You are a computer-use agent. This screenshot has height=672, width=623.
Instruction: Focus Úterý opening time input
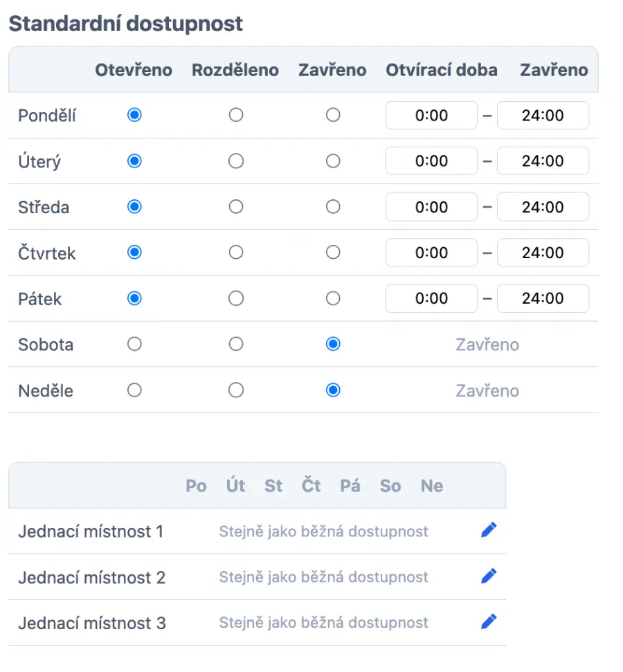click(431, 161)
